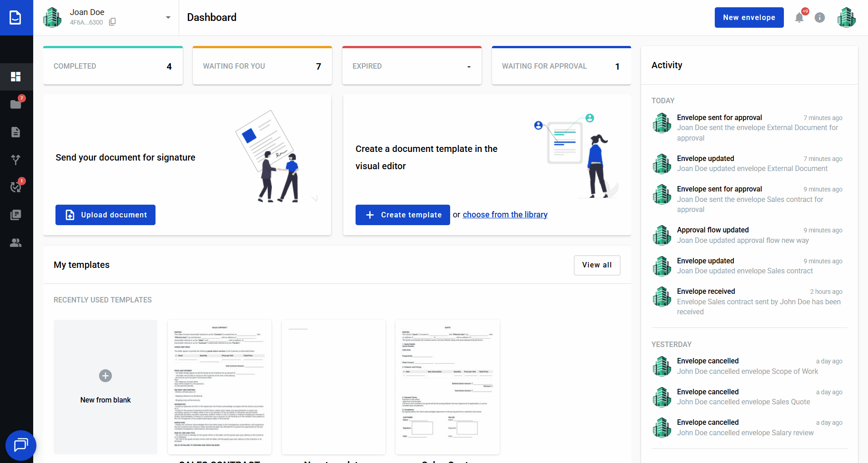Open the approval flows sidebar icon
This screenshot has width=868, height=463.
pos(16,160)
